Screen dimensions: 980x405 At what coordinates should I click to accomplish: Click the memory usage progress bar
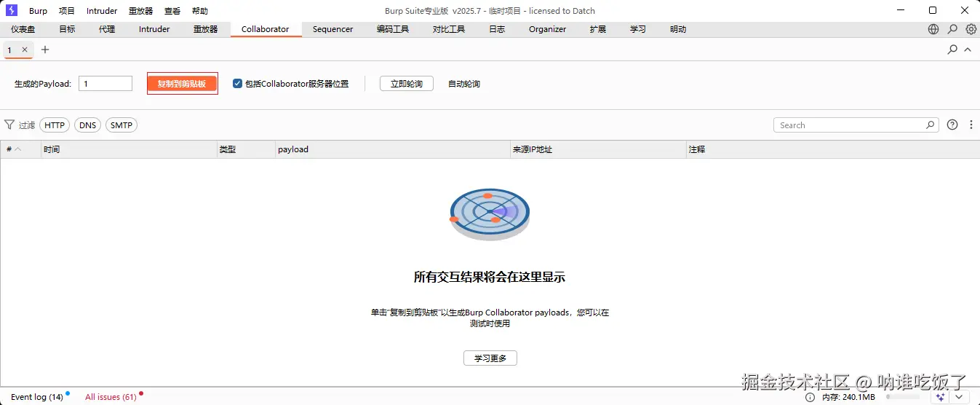pos(902,397)
